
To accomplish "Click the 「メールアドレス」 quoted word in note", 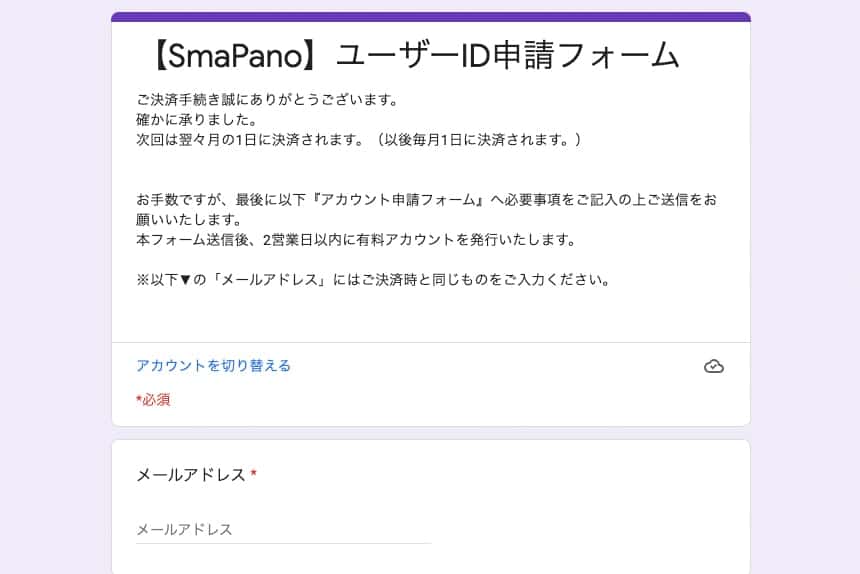I will pyautogui.click(x=264, y=280).
